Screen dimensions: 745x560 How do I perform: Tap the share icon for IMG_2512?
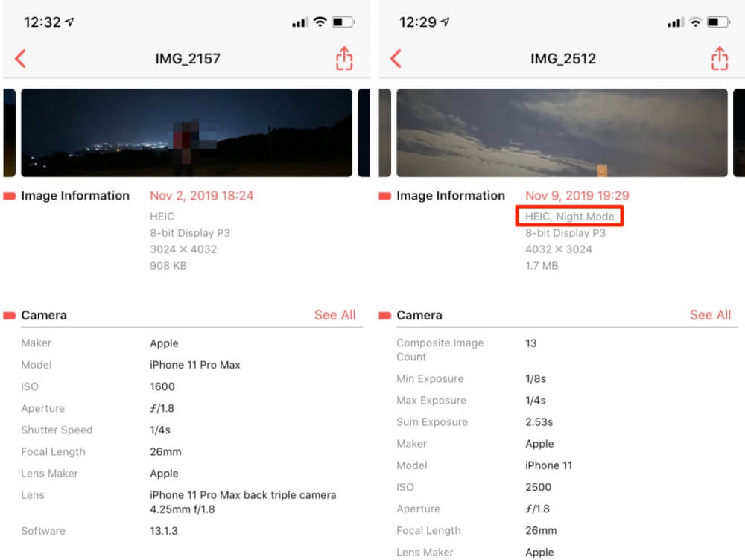pos(720,58)
